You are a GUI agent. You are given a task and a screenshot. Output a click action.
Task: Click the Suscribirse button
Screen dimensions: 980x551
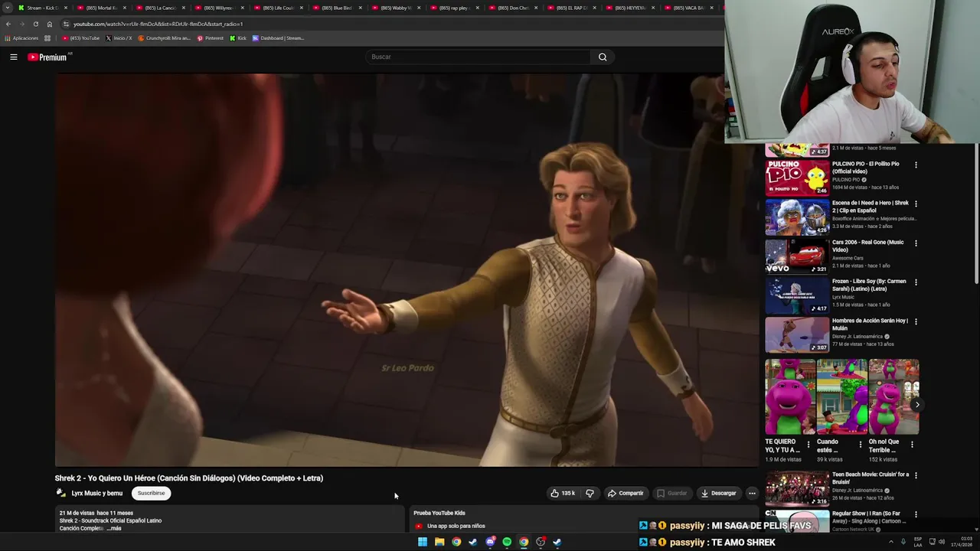pos(151,494)
